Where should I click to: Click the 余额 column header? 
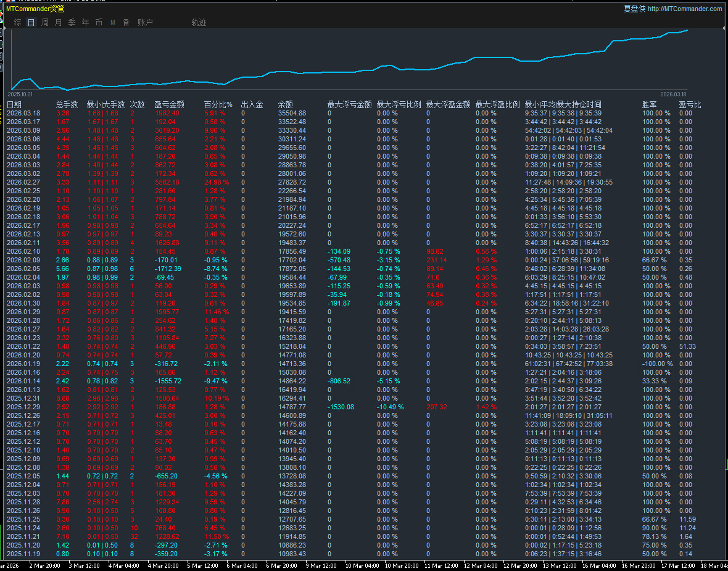(x=286, y=104)
